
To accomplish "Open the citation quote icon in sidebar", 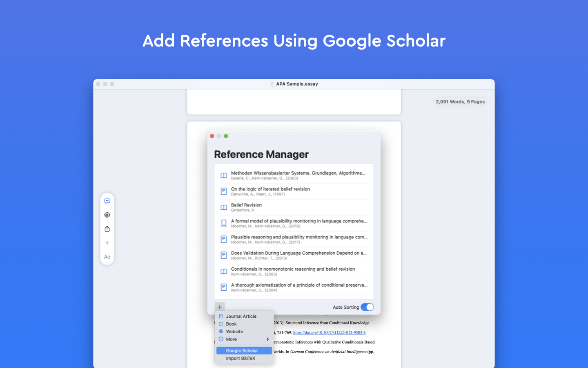I will coord(107,201).
